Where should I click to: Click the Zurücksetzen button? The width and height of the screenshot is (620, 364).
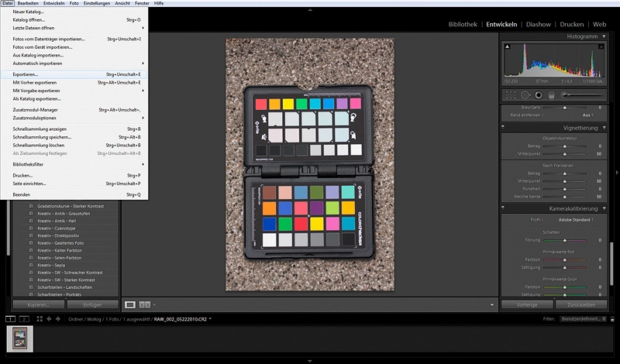[x=581, y=304]
